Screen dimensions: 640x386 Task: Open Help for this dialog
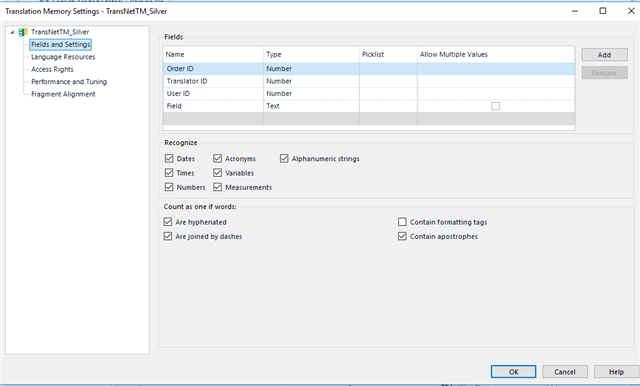click(616, 372)
